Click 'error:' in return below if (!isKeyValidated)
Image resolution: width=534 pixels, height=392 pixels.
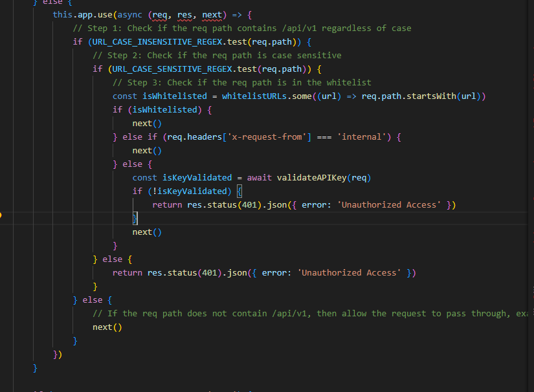[317, 205]
